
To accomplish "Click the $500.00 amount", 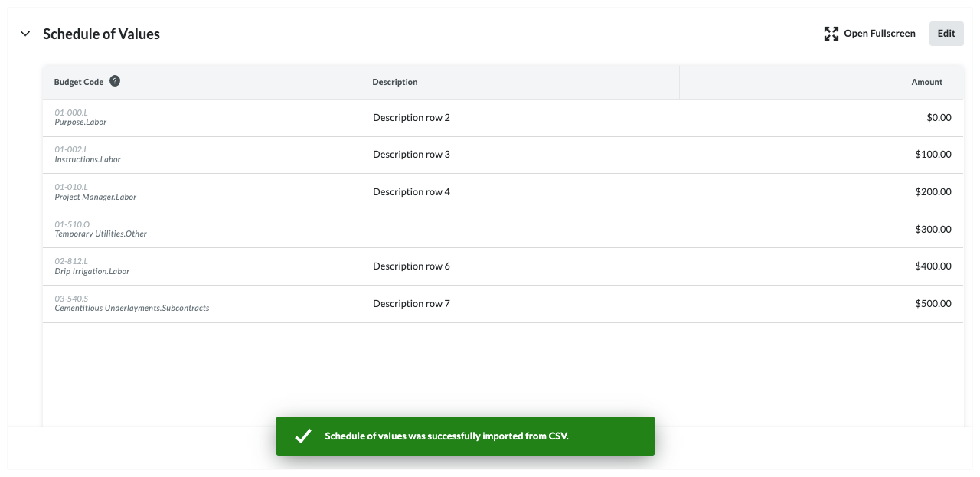I will coord(933,304).
